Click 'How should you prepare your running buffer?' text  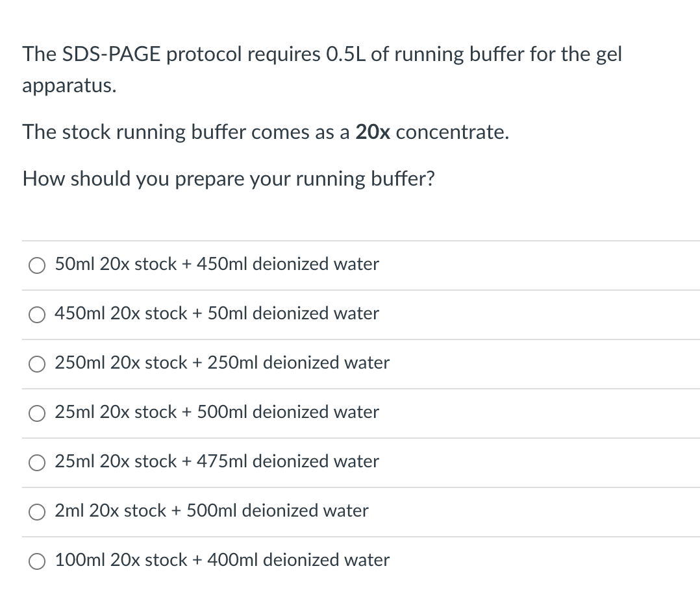(229, 179)
